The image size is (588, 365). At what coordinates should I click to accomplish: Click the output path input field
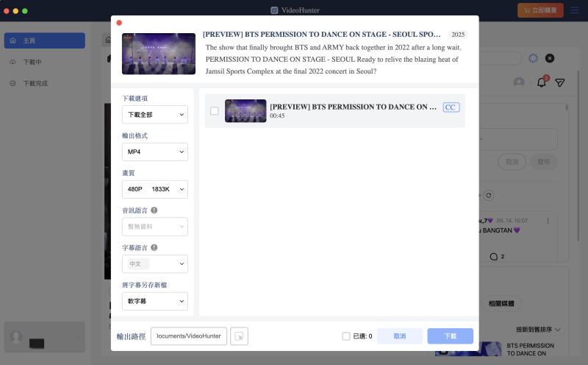(189, 336)
